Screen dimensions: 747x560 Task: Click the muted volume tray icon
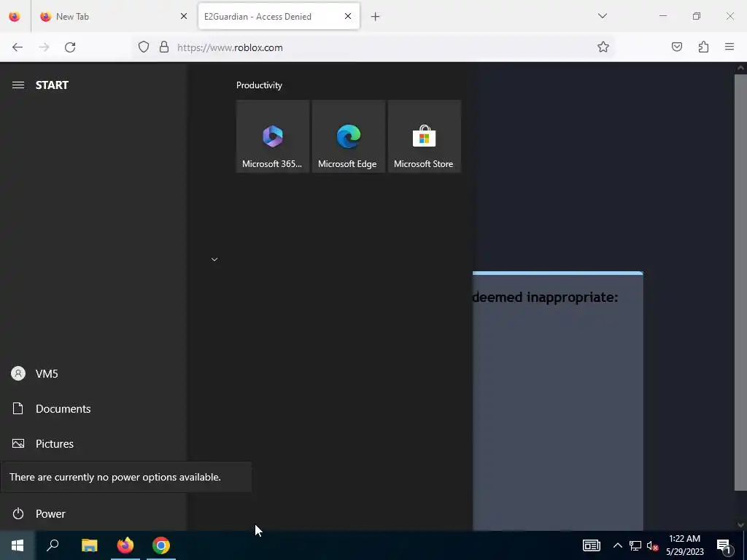[652, 545]
